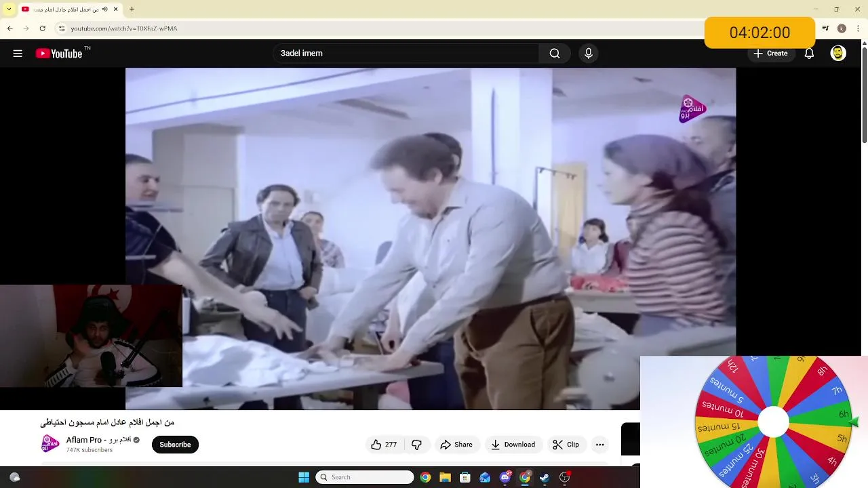Open Microsoft Store from taskbar
Viewport: 868px width, 488px height.
(x=465, y=477)
